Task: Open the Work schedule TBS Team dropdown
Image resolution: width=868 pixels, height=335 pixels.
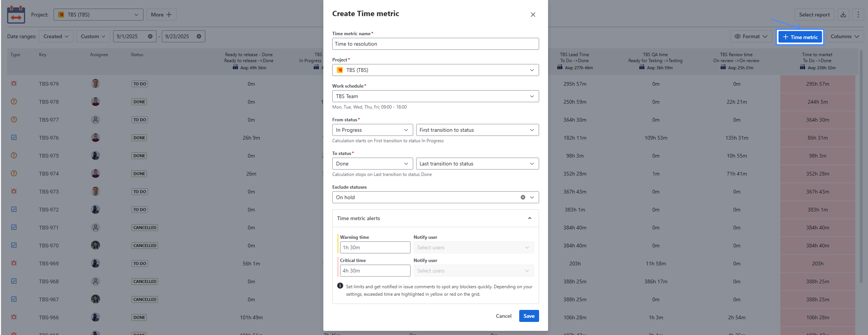Action: click(435, 96)
